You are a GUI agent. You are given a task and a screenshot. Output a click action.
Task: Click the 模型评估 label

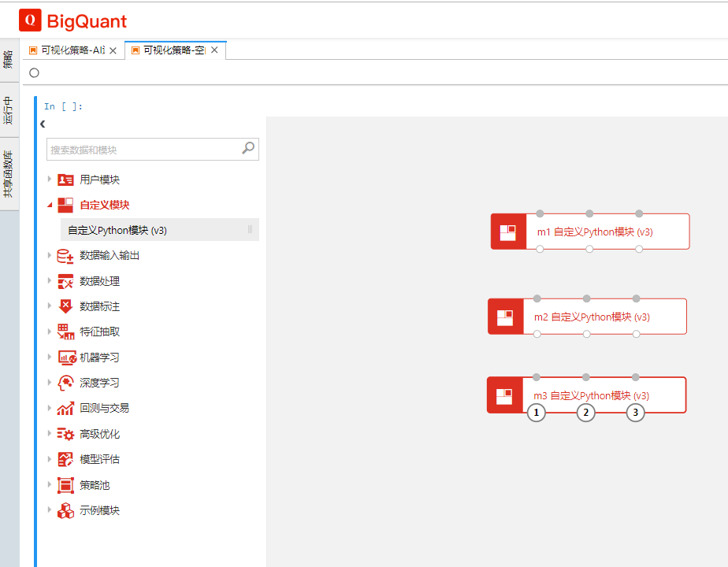click(x=100, y=459)
